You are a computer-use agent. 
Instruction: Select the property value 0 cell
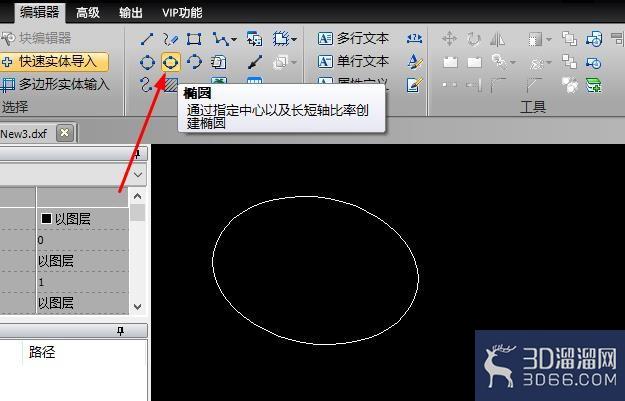(83, 240)
